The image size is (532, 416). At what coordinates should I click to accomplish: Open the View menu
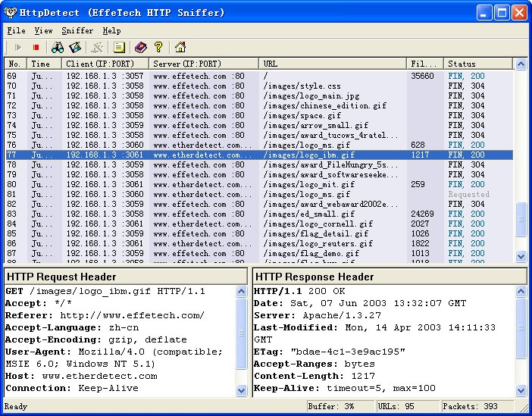pos(43,30)
